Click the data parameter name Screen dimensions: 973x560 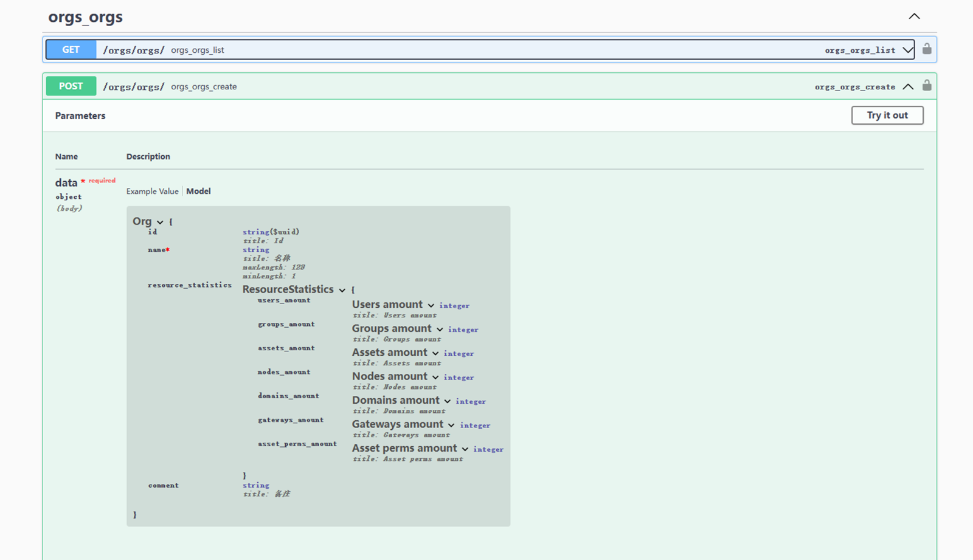tap(66, 182)
